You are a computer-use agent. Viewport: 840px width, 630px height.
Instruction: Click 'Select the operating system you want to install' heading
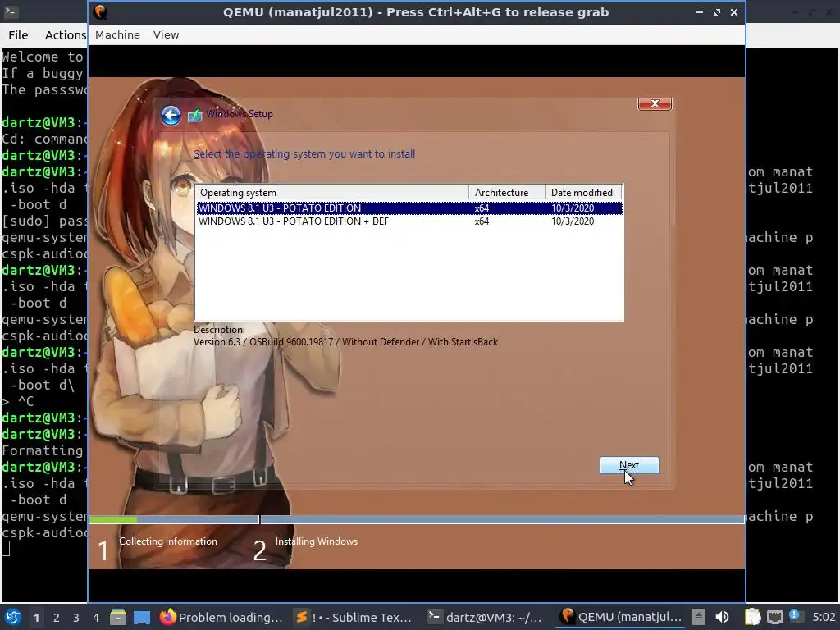(x=304, y=153)
